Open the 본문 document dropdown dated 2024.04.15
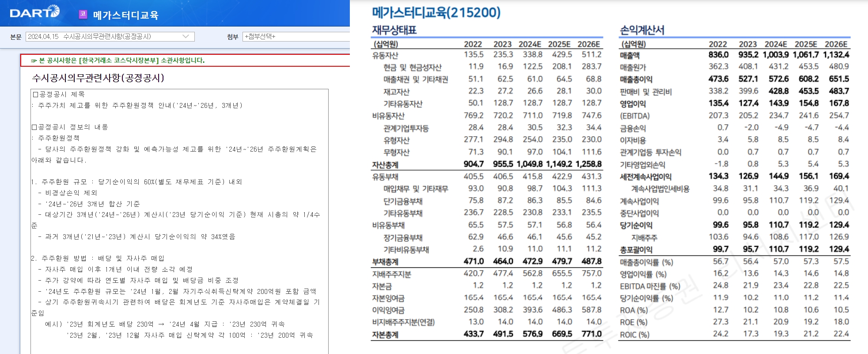 (x=110, y=37)
